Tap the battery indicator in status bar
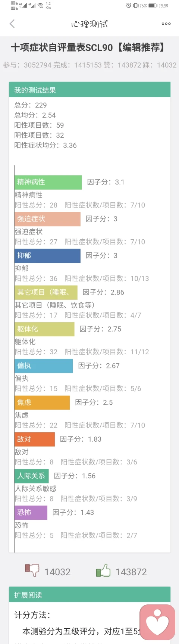Screen dimensions: 179x644 [153, 6]
